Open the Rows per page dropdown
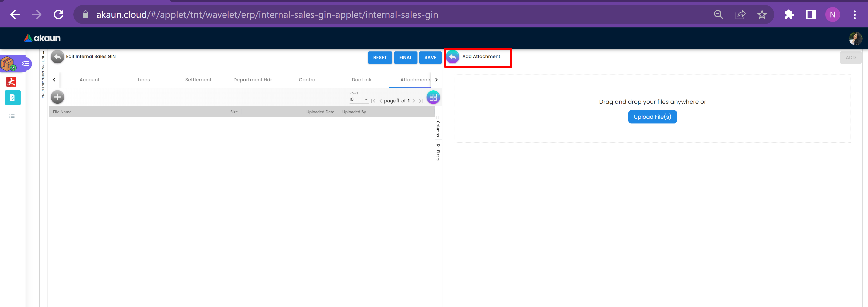The height and width of the screenshot is (307, 868). pos(359,99)
